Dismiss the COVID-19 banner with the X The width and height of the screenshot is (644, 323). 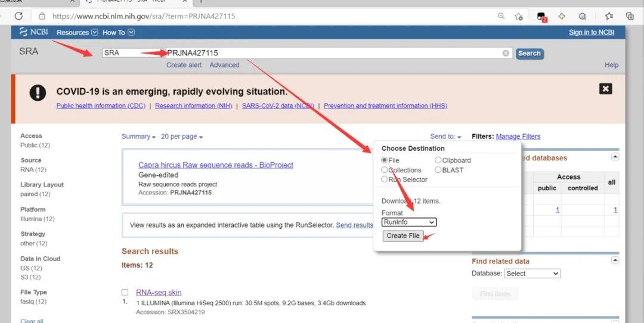pyautogui.click(x=605, y=89)
